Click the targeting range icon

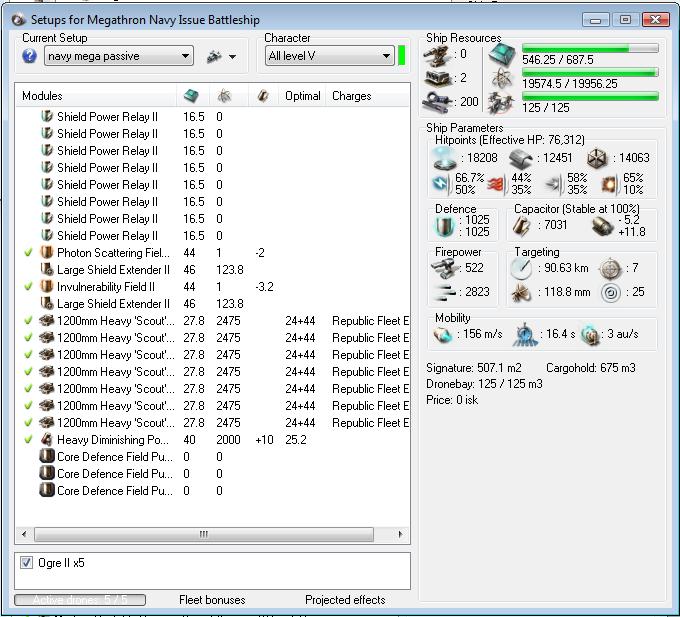pyautogui.click(x=521, y=269)
